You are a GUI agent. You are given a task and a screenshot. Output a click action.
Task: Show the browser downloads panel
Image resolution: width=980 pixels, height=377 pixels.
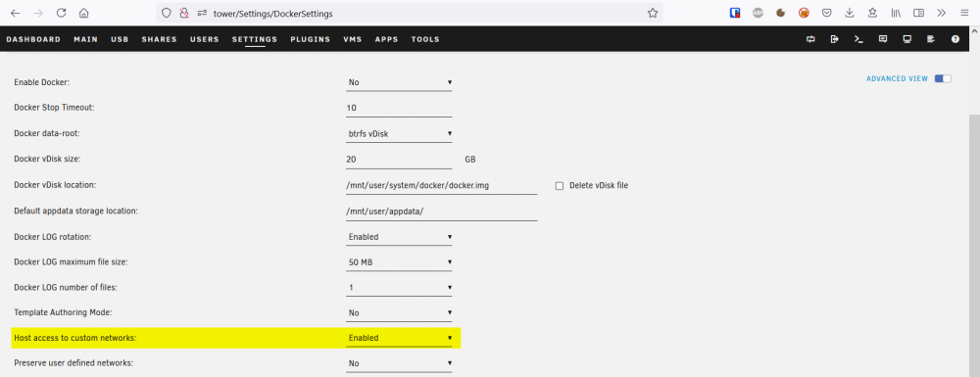tap(850, 13)
